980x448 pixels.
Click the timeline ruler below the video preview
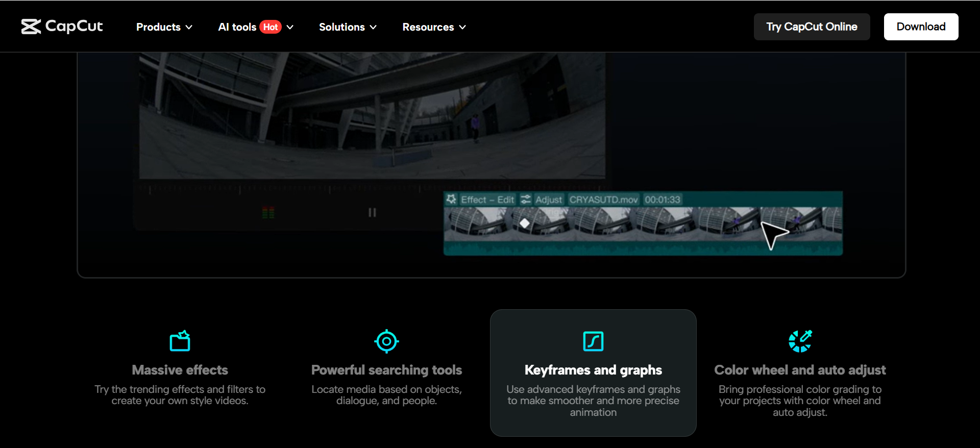tap(286, 189)
